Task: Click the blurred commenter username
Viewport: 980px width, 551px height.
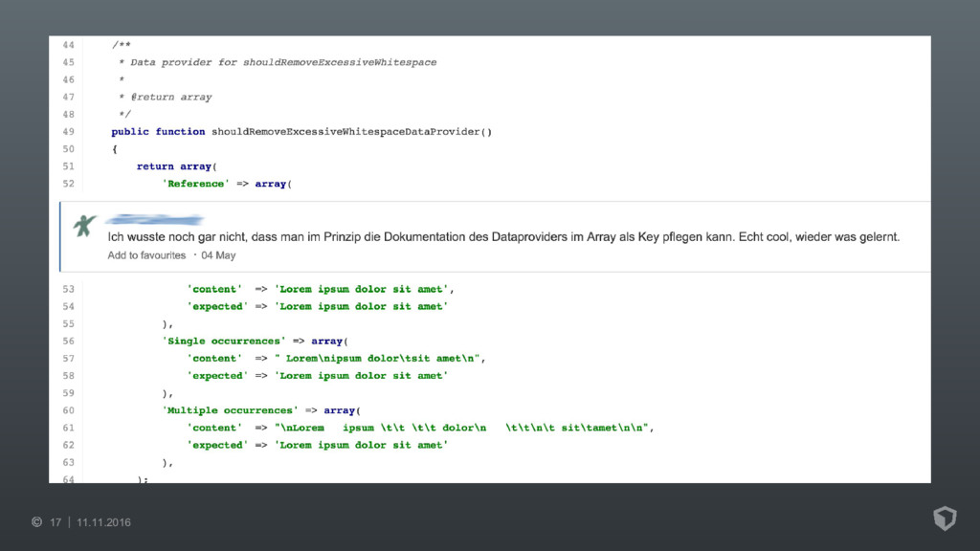Action: 155,219
